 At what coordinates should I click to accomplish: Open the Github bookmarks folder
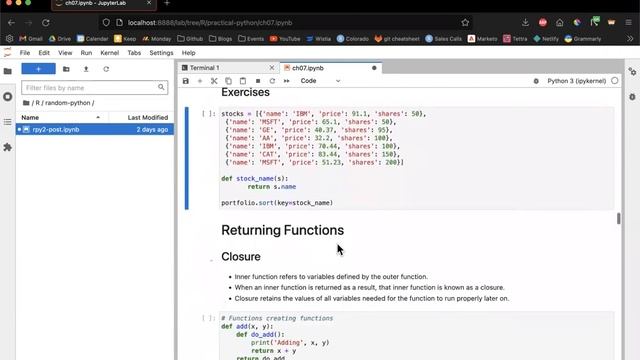pyautogui.click(x=190, y=39)
